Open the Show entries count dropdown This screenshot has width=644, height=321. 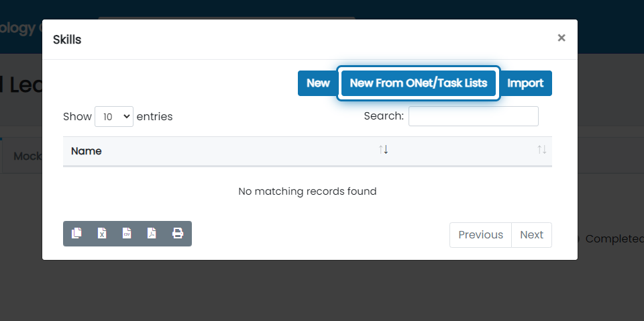click(x=114, y=116)
